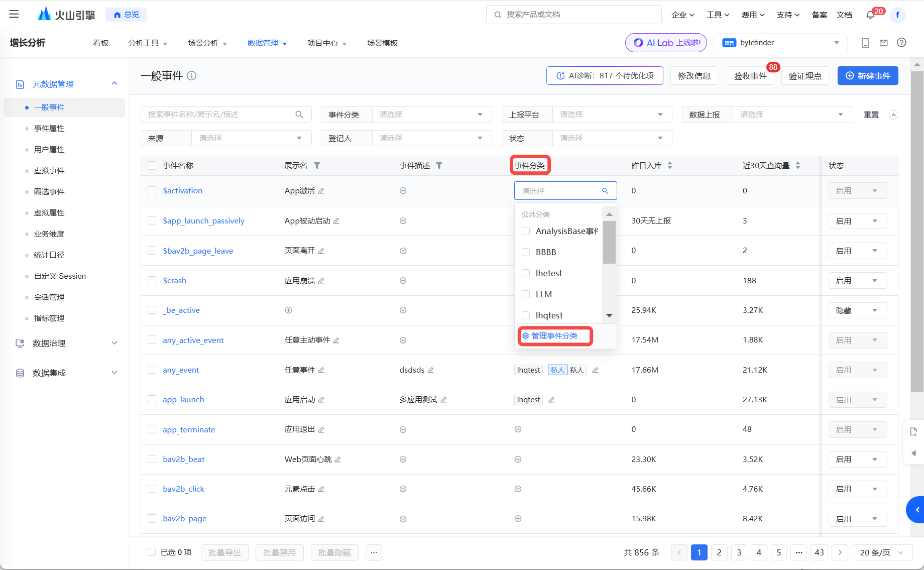
Task: Check AnalysisBase事件 category option
Action: [x=526, y=231]
